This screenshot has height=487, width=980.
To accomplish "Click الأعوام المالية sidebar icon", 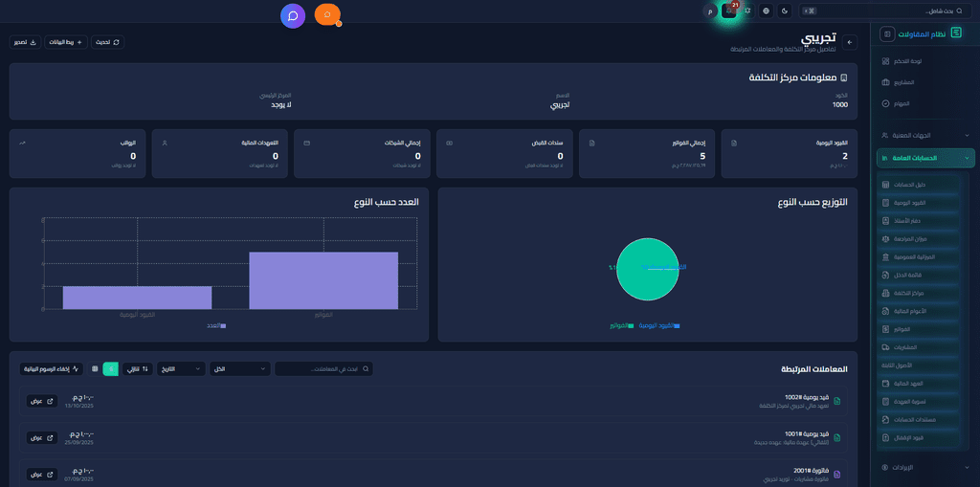I will [885, 311].
